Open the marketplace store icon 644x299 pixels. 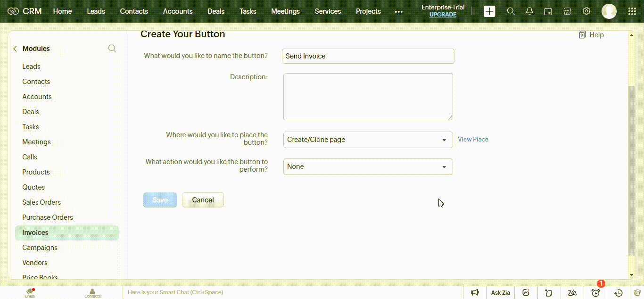pyautogui.click(x=567, y=11)
